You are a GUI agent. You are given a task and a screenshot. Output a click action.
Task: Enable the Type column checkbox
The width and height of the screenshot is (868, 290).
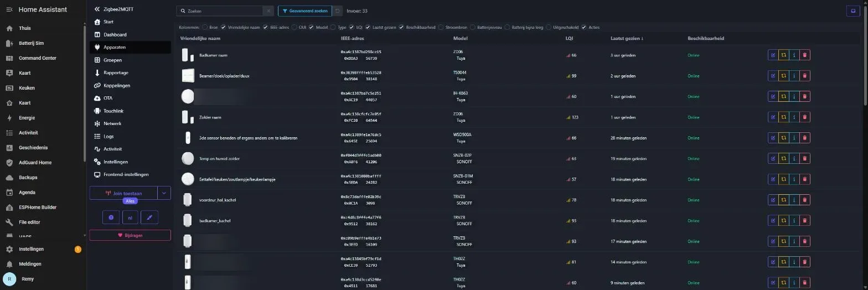[x=333, y=27]
